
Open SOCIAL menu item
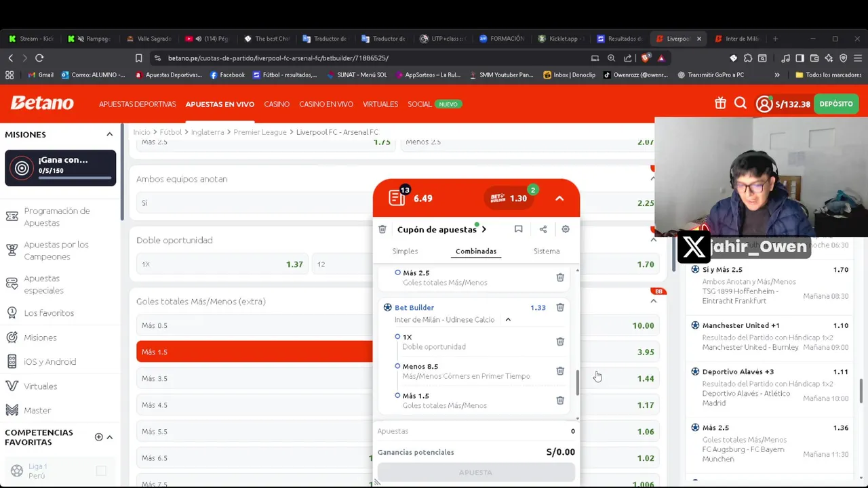[x=420, y=104]
